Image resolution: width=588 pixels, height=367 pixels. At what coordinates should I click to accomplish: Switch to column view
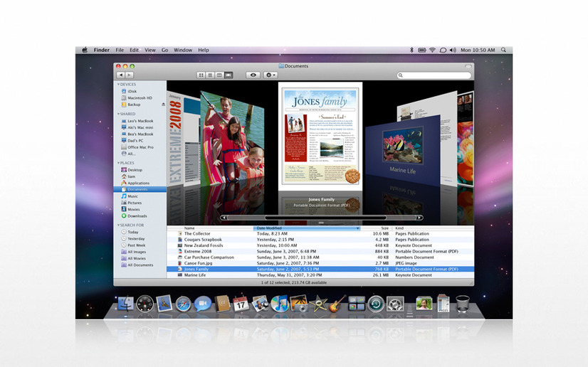tap(219, 75)
